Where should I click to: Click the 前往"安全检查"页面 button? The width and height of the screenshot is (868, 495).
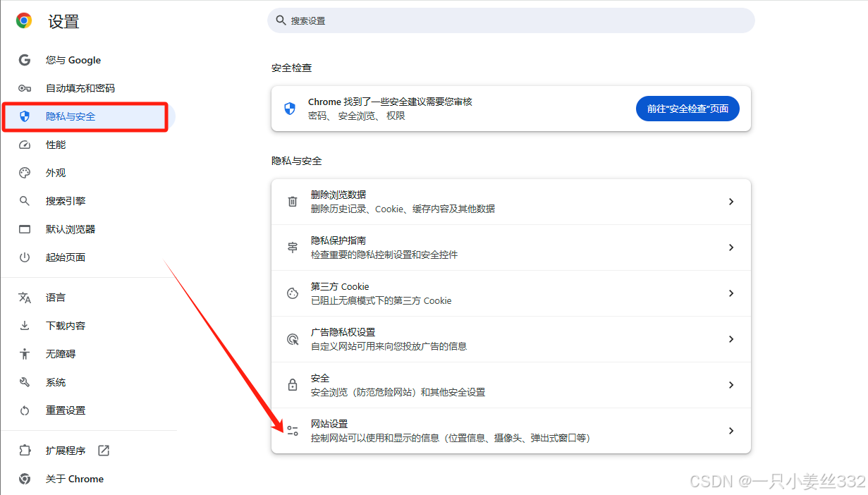coord(687,108)
